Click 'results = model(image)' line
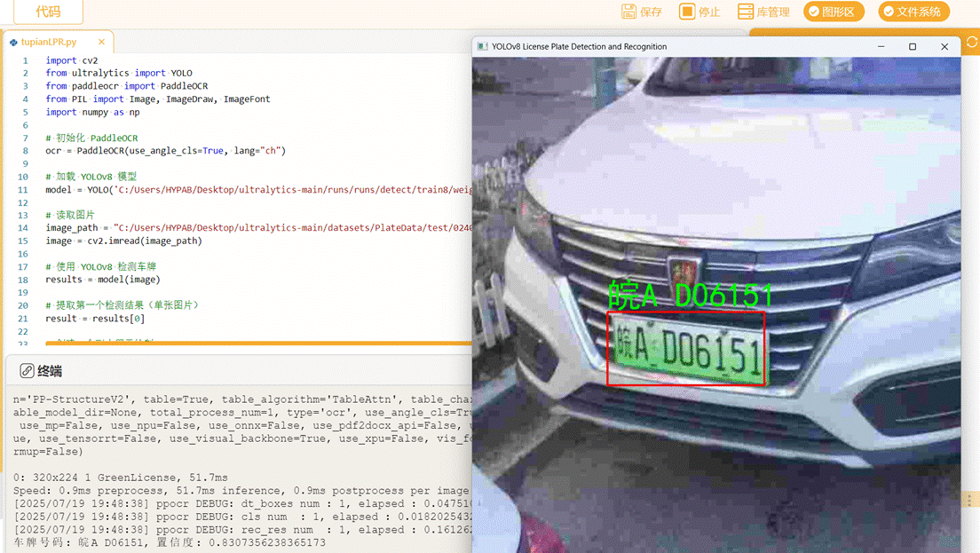This screenshot has height=553, width=980. tap(103, 280)
